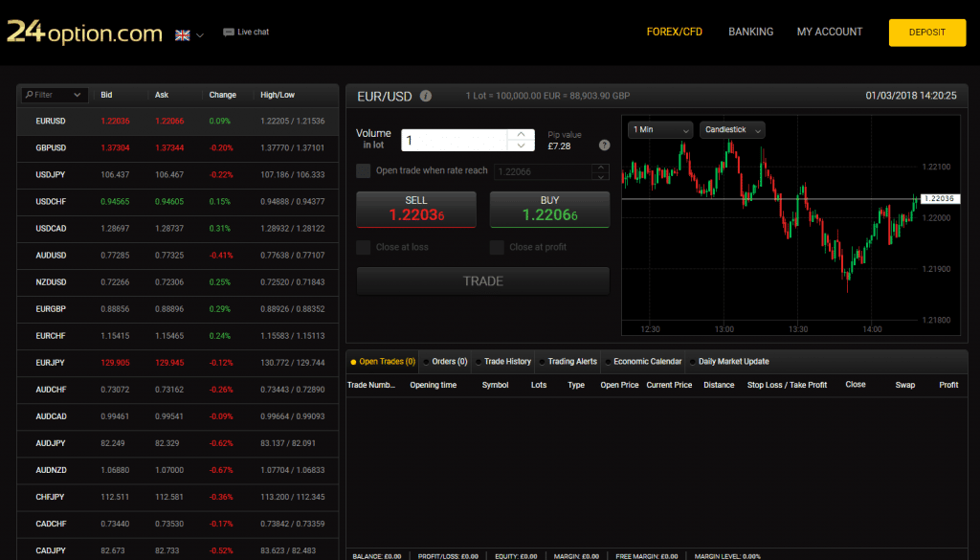This screenshot has height=560, width=980.
Task: Click the Bid column header
Action: [x=107, y=95]
